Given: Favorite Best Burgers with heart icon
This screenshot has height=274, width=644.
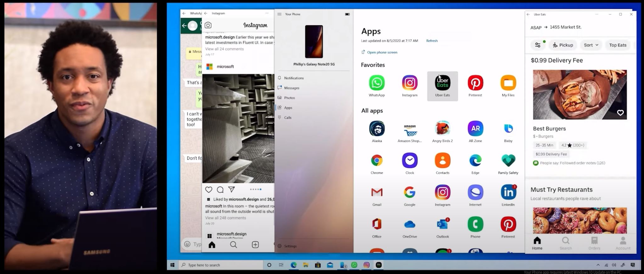Looking at the screenshot, I should tap(620, 113).
